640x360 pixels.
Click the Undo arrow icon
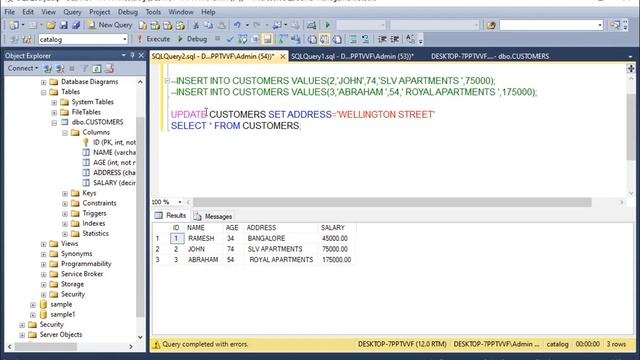tap(237, 25)
